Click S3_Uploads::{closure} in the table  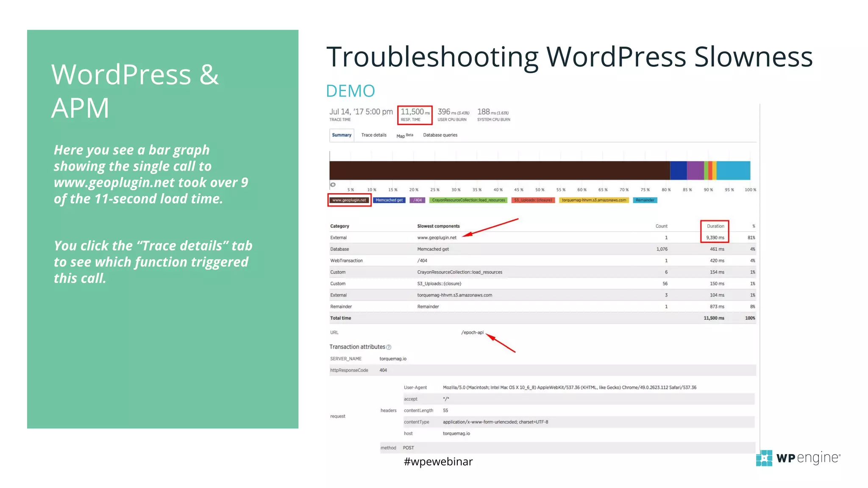click(x=439, y=283)
